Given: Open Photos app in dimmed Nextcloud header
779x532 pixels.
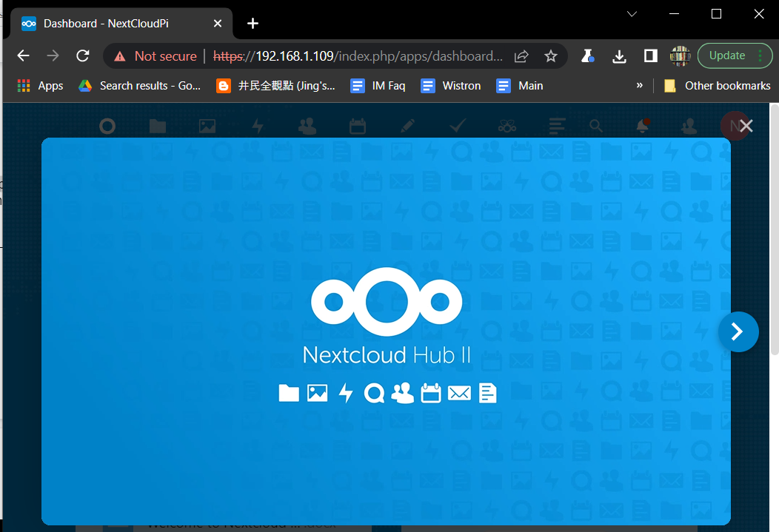Looking at the screenshot, I should click(x=207, y=126).
